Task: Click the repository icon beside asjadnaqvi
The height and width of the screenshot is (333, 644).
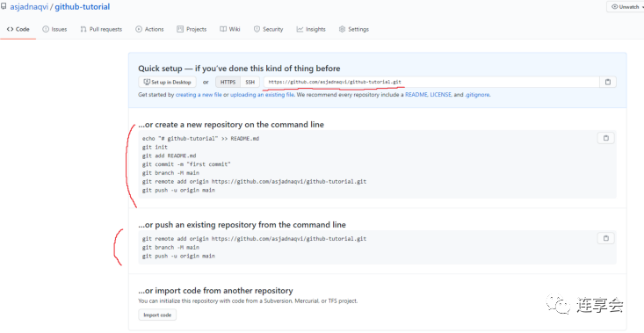Action: (x=4, y=7)
